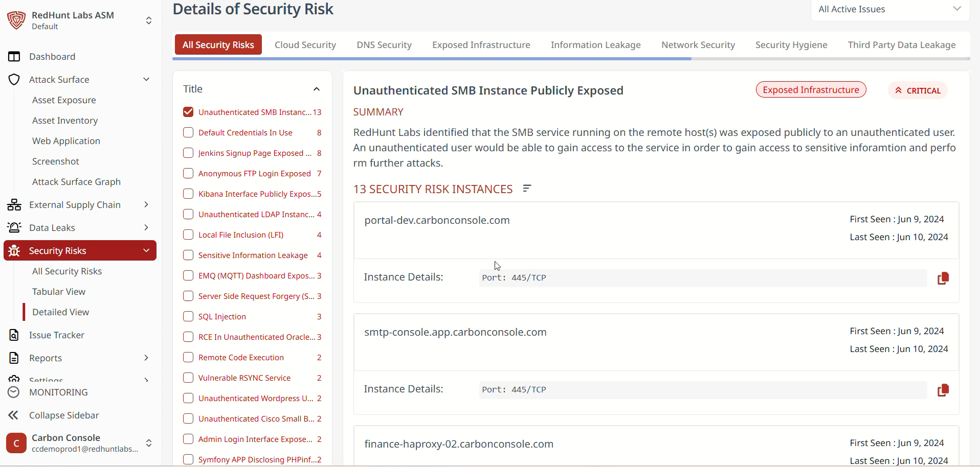Check Default Credentials In Use
This screenshot has height=467, width=980.
coord(188,132)
